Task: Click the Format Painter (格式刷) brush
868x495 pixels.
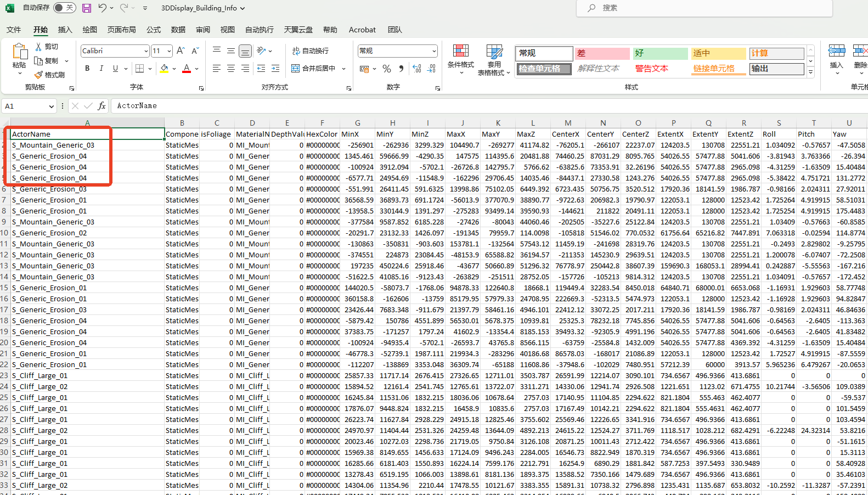Action: [49, 75]
